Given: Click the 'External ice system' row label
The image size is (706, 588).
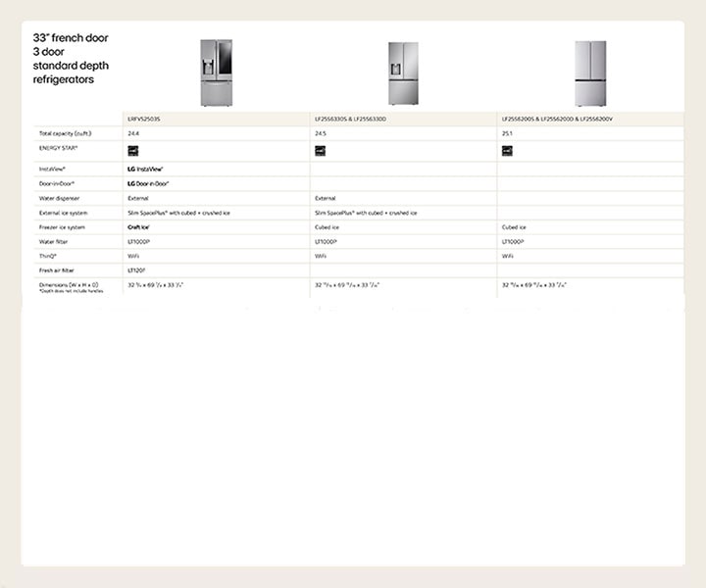Looking at the screenshot, I should (x=64, y=213).
